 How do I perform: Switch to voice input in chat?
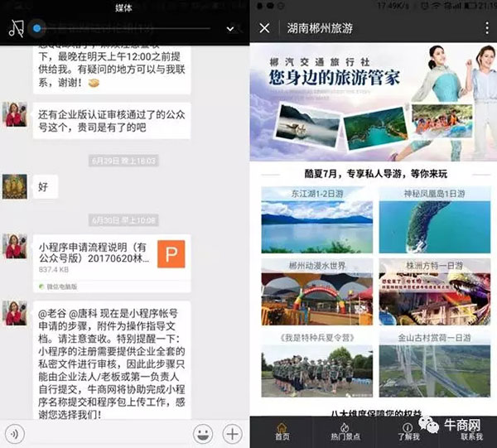click(x=15, y=434)
